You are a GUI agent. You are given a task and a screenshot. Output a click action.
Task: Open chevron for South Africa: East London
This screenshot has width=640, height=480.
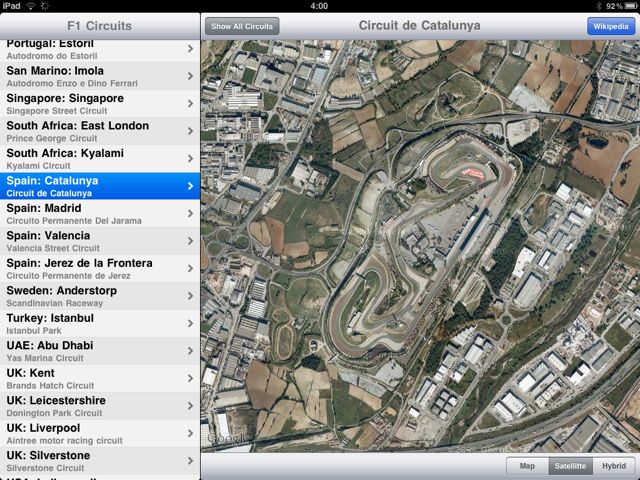point(190,131)
